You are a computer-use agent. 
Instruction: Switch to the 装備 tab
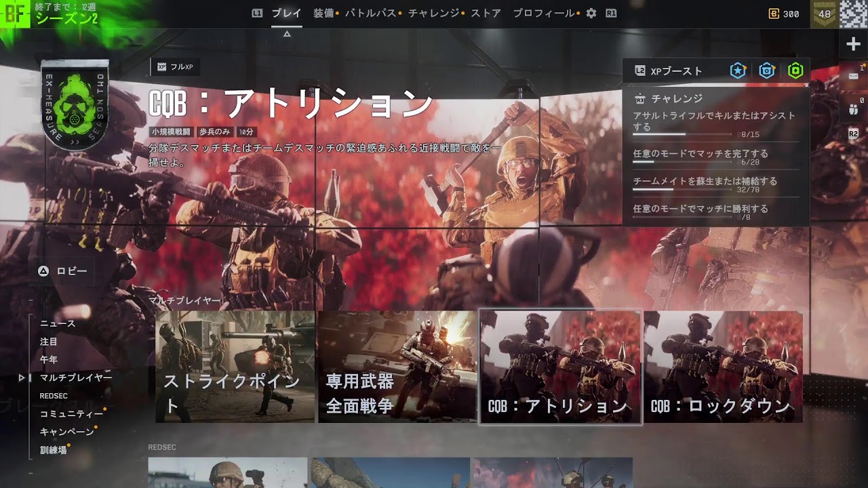pyautogui.click(x=323, y=13)
